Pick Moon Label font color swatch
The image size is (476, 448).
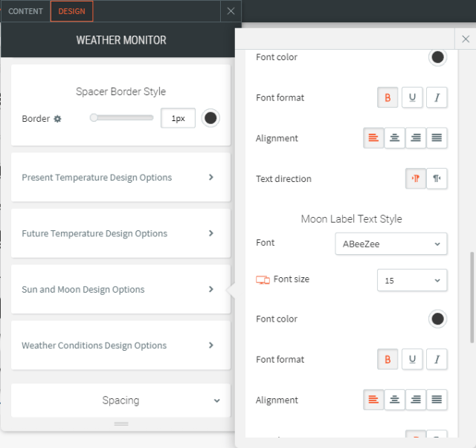click(437, 319)
